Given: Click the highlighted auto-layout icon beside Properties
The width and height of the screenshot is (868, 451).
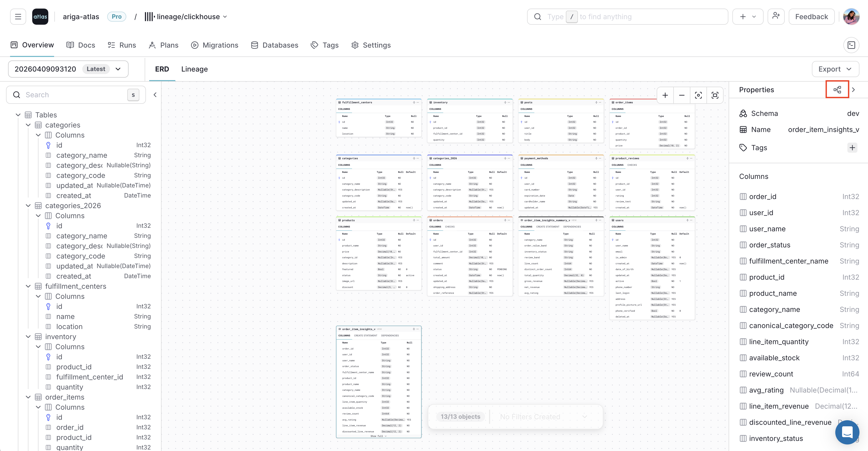Looking at the screenshot, I should [x=838, y=89].
